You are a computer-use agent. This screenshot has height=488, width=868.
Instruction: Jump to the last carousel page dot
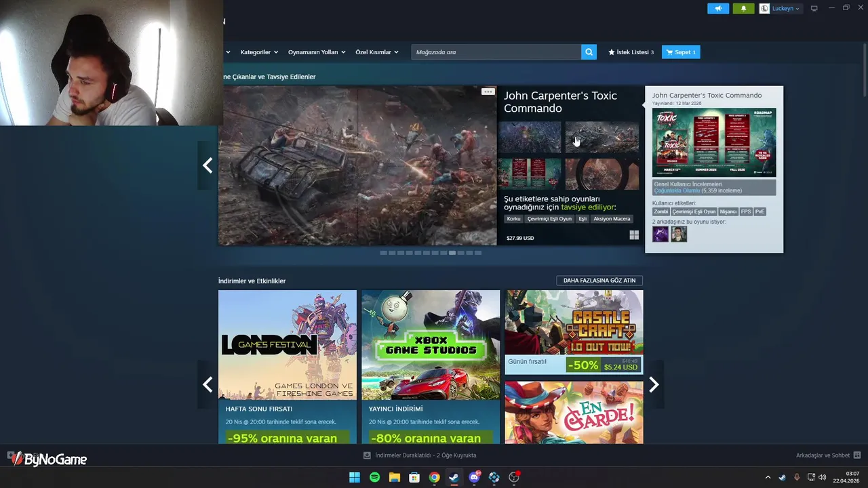click(x=478, y=253)
